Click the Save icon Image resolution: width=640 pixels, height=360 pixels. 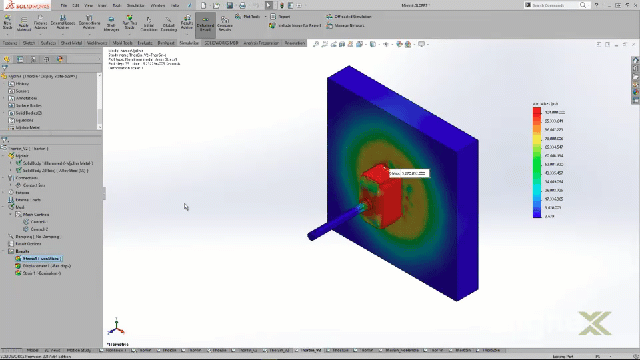pos(230,5)
